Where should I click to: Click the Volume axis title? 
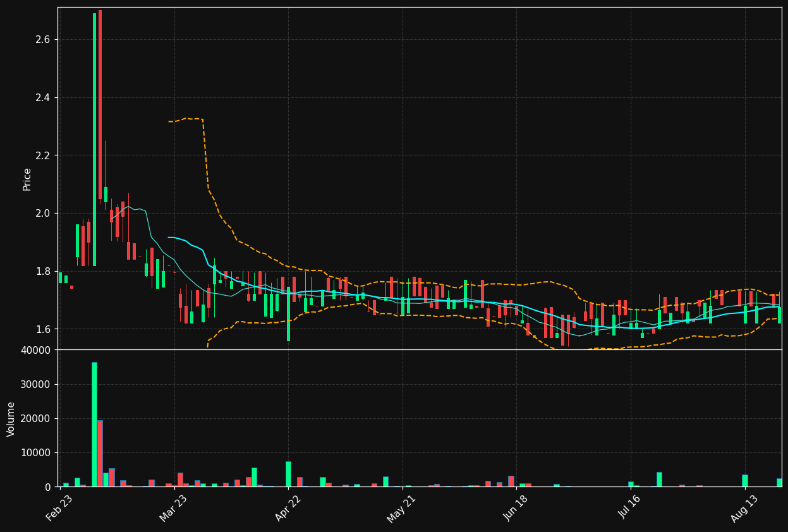[x=11, y=419]
